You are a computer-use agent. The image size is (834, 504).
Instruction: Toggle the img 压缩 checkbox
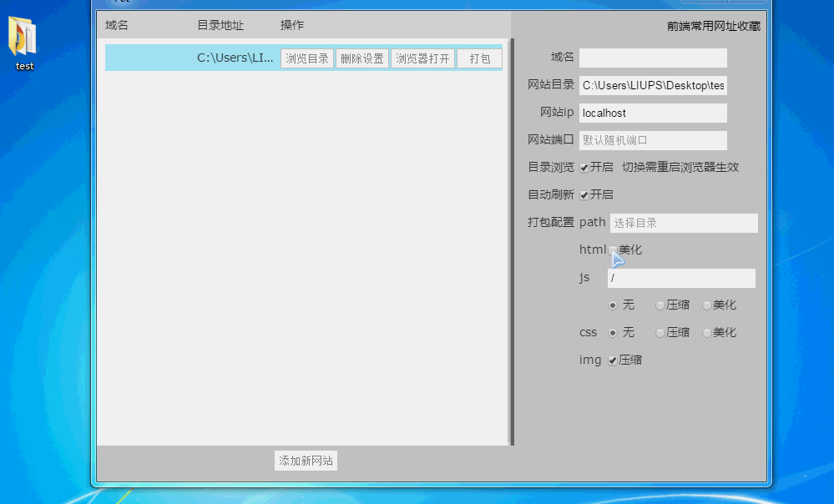coord(613,360)
